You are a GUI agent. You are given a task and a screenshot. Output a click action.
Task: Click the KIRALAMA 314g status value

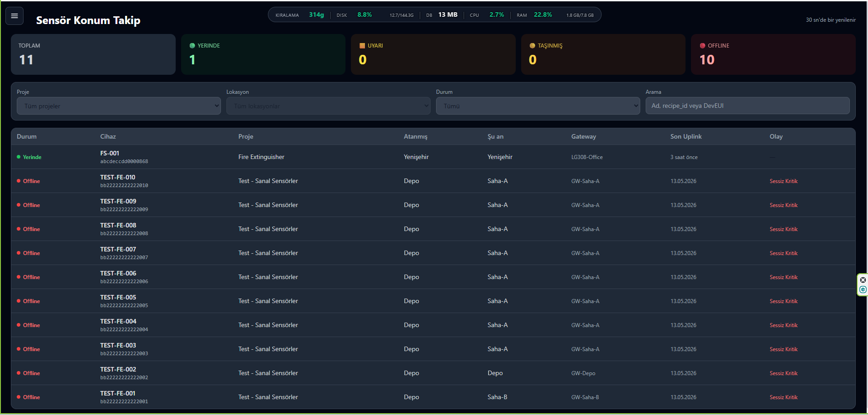click(x=317, y=14)
